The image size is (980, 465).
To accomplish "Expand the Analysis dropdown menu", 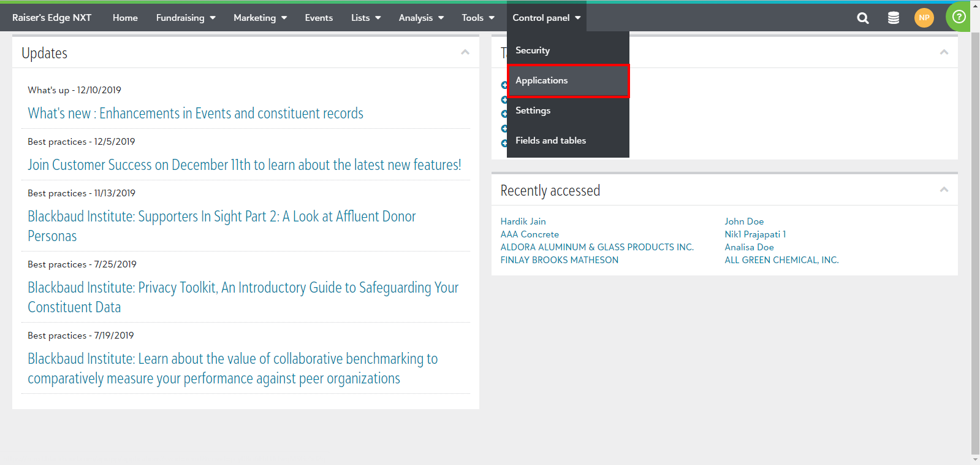I will [421, 18].
